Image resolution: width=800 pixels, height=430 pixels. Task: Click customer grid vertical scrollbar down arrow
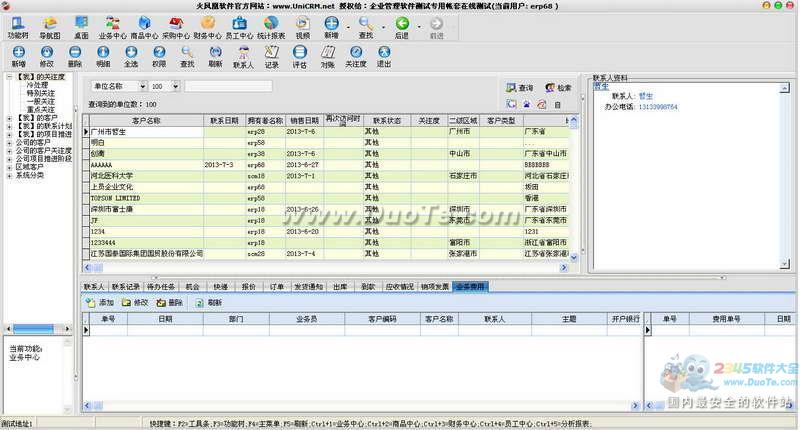(x=574, y=258)
